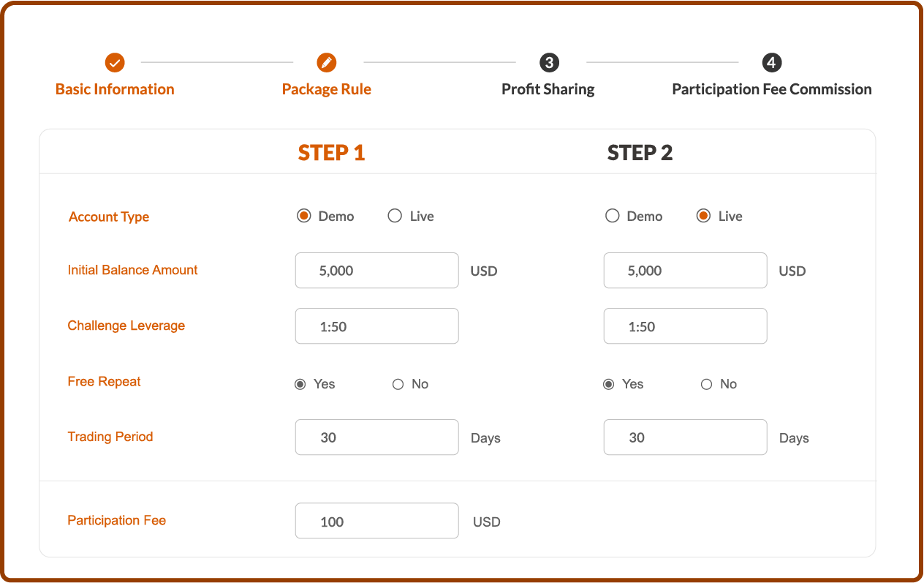Choose No for Free Repeat in Step 1
The height and width of the screenshot is (583, 924).
click(x=398, y=384)
